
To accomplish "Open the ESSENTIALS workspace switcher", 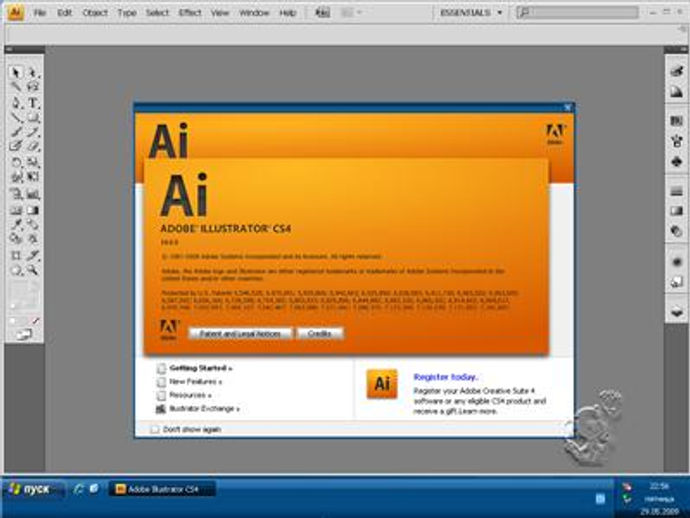I will click(x=471, y=13).
